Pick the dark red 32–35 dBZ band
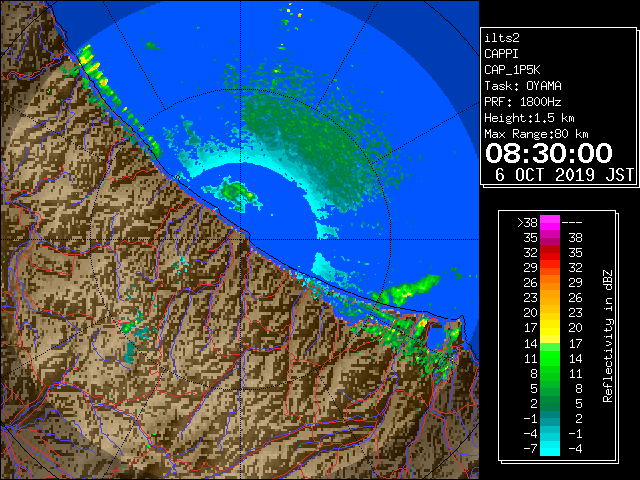640x480 pixels. pos(550,253)
